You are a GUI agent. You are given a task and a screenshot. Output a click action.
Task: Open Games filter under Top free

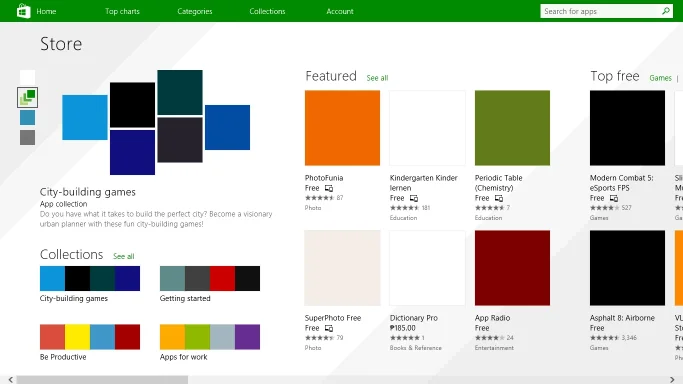click(x=660, y=78)
